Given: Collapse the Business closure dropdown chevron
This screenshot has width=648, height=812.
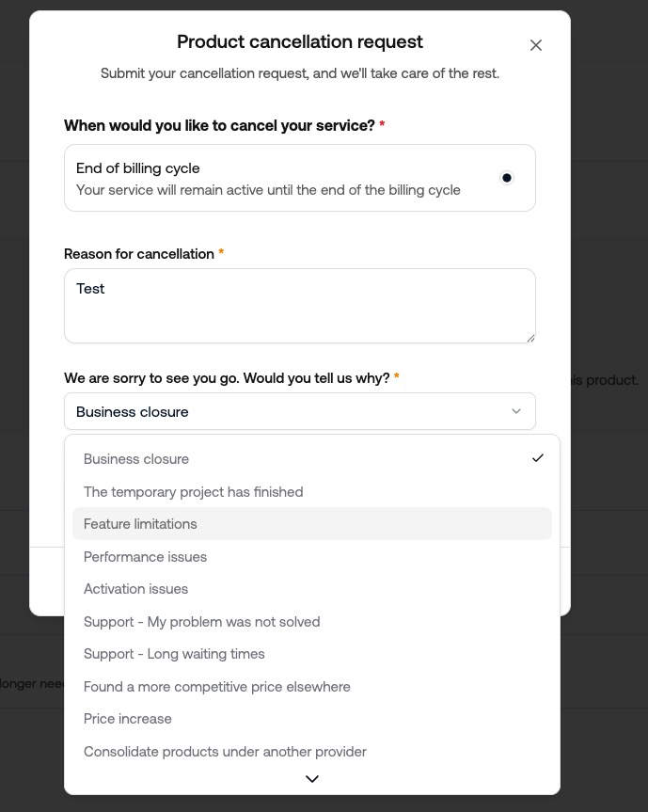Looking at the screenshot, I should click(516, 411).
